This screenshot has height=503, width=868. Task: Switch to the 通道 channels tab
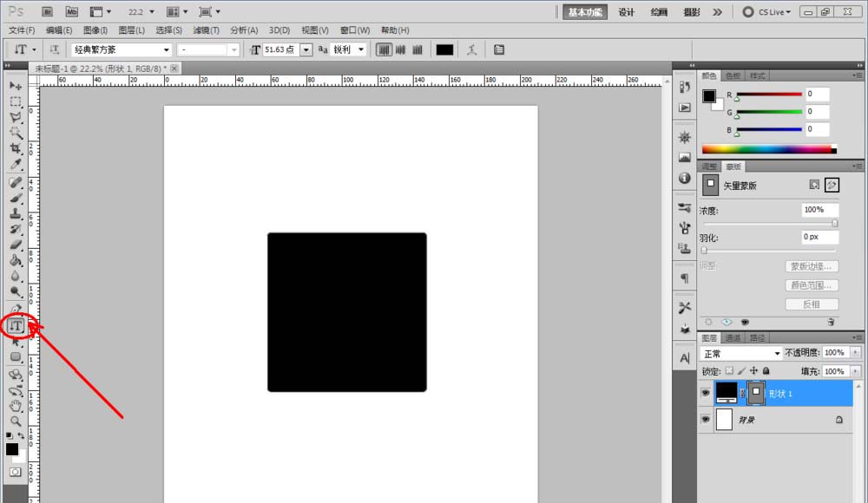coord(733,337)
